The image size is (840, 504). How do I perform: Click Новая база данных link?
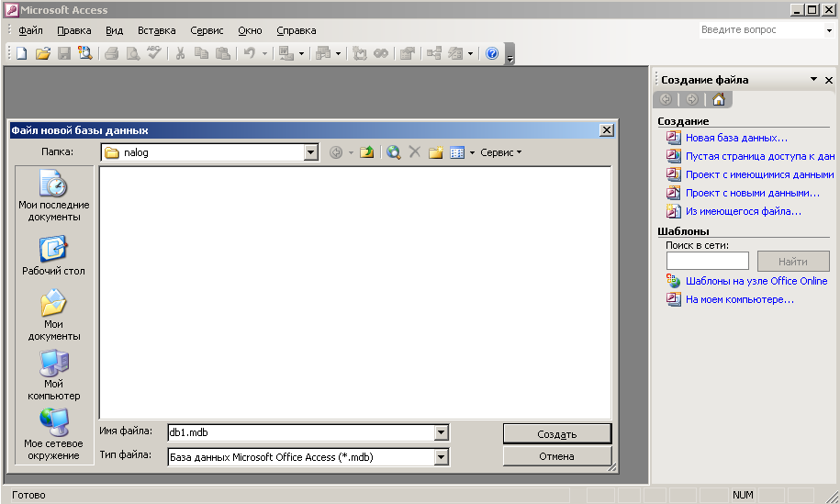click(736, 138)
